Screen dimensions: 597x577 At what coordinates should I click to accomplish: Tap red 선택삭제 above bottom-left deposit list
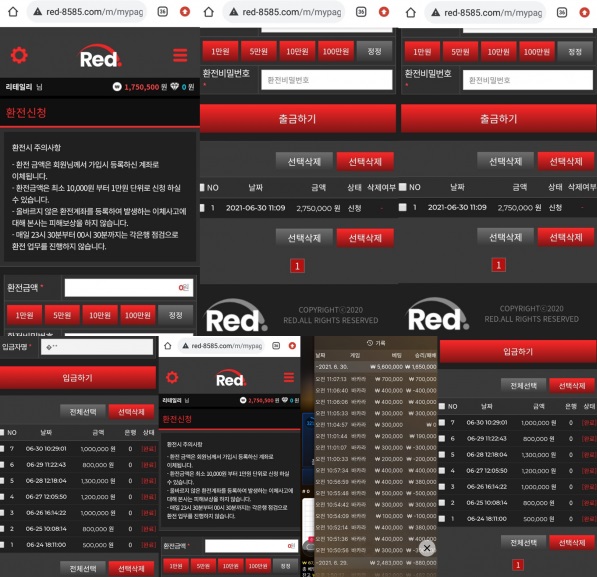click(131, 412)
